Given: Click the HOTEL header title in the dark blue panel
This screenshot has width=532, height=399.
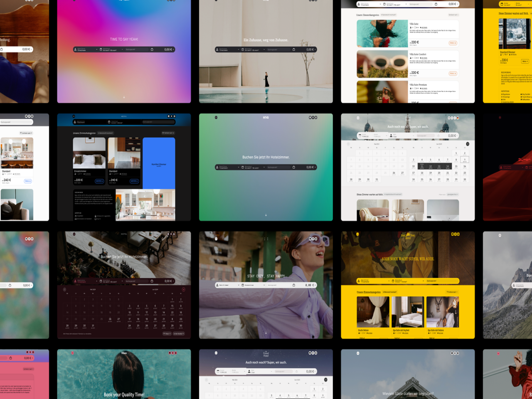Looking at the screenshot, I should 124,116.
